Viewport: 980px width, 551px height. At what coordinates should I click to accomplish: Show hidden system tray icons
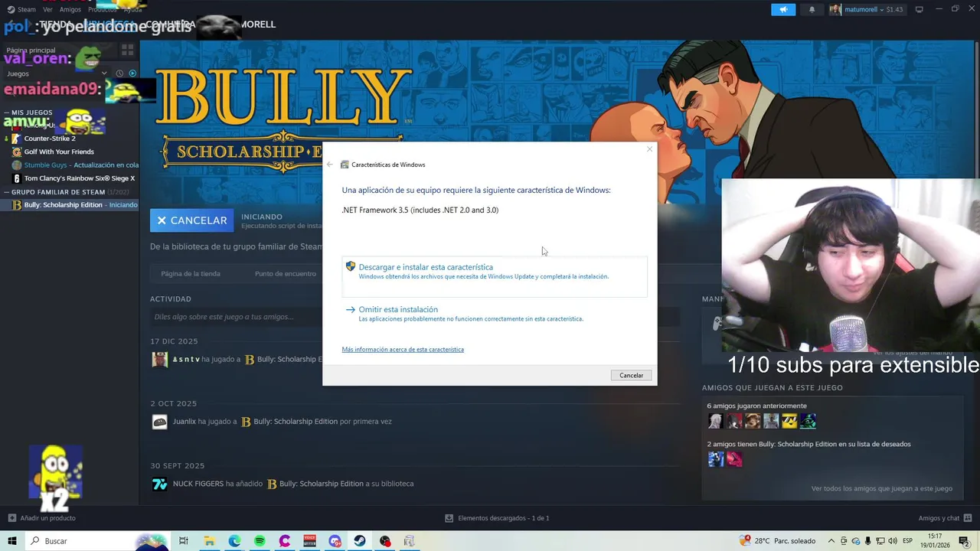[831, 541]
